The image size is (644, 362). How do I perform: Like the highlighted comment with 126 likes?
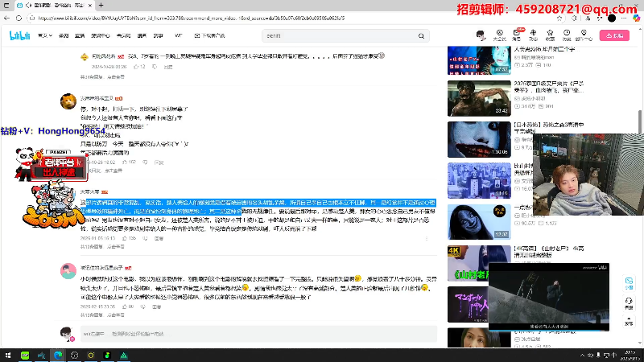click(125, 238)
